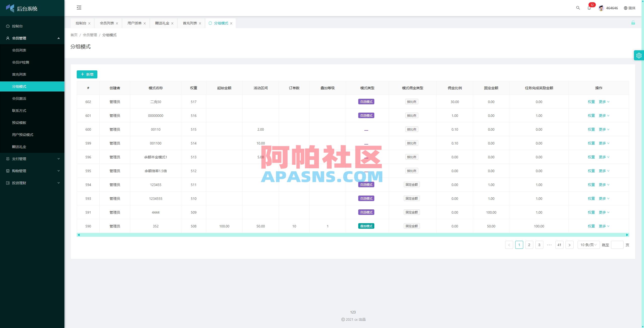Click the 464646 user avatar
644x328 pixels.
601,8
